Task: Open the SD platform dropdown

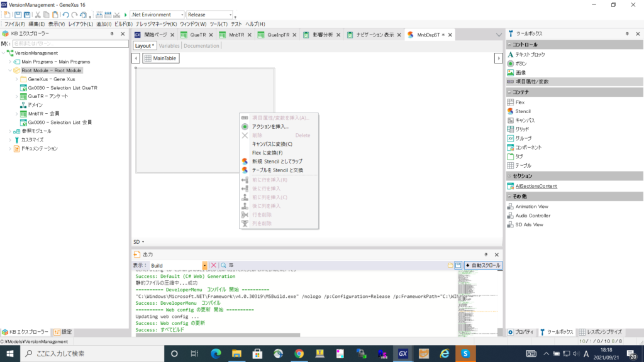Action: point(139,242)
